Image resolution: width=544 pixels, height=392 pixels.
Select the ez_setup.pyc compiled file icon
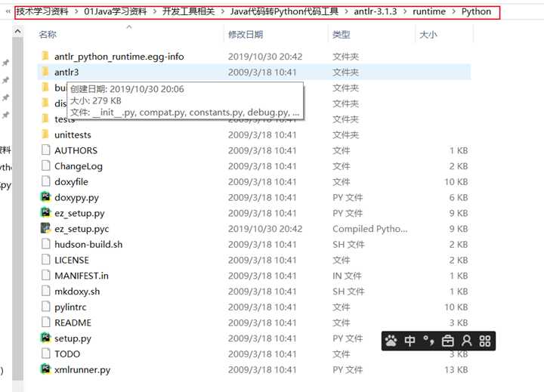point(45,228)
